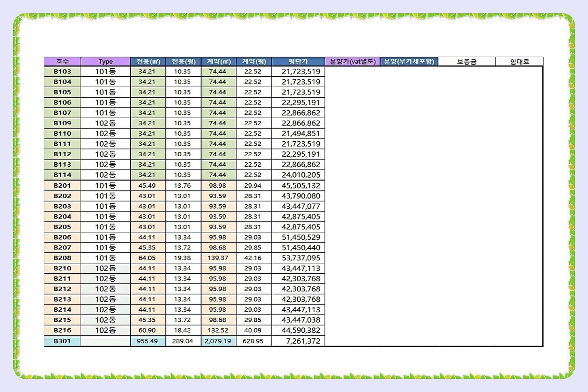Screen dimensions: 588x392
Task: Click unit cell B103
Action: click(x=62, y=71)
